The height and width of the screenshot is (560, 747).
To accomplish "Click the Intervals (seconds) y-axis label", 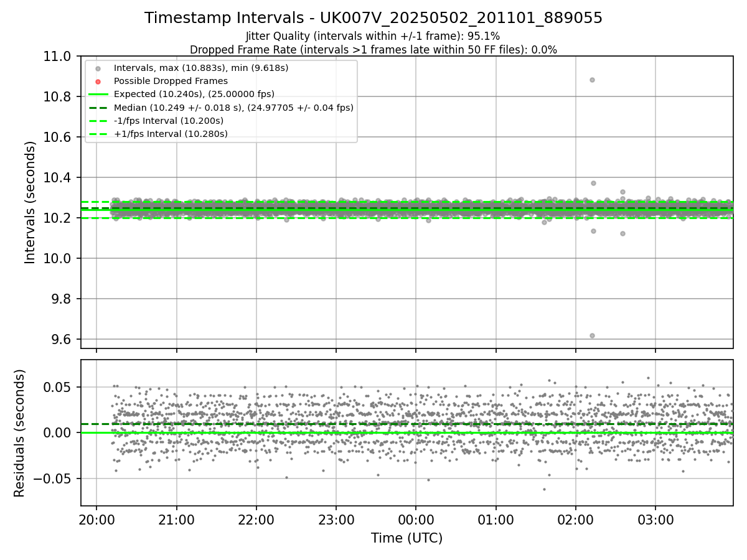I will click(31, 202).
